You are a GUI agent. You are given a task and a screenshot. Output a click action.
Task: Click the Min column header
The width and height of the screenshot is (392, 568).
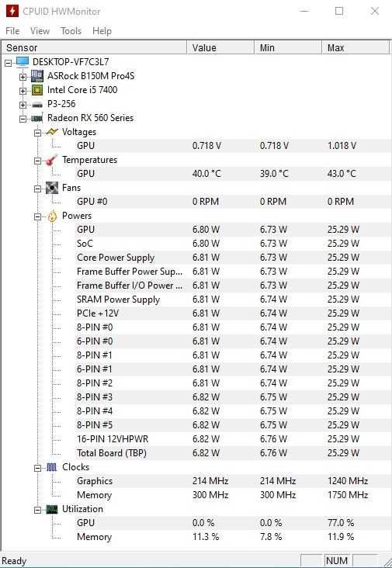[x=288, y=48]
